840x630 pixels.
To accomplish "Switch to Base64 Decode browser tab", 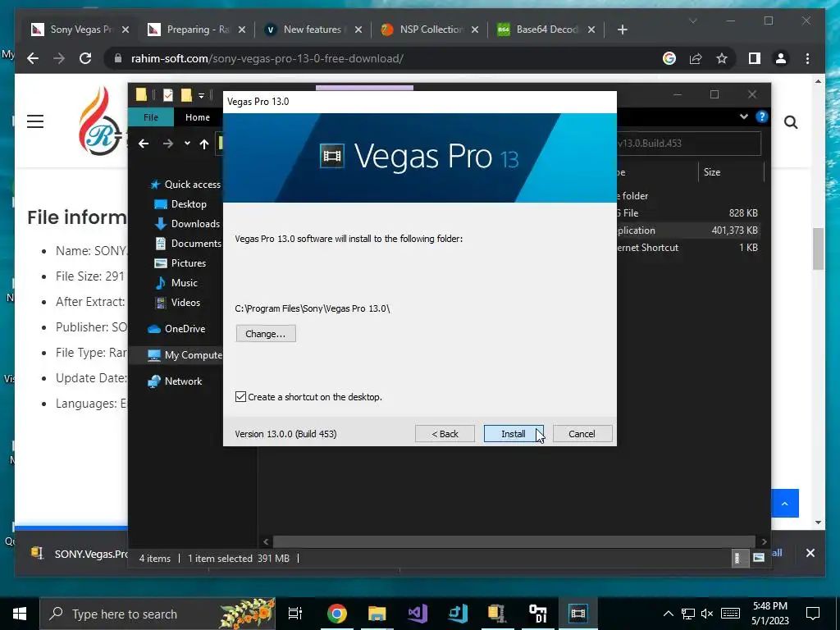I will pos(546,30).
